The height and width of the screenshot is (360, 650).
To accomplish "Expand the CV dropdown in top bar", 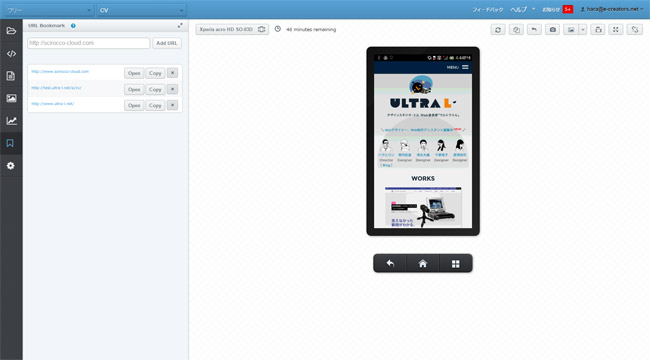I will pos(141,10).
